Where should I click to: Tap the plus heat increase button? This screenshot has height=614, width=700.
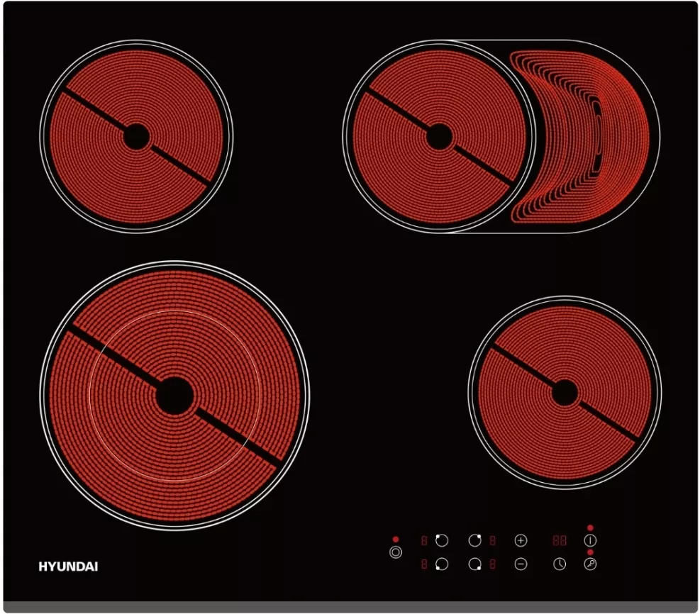click(521, 540)
